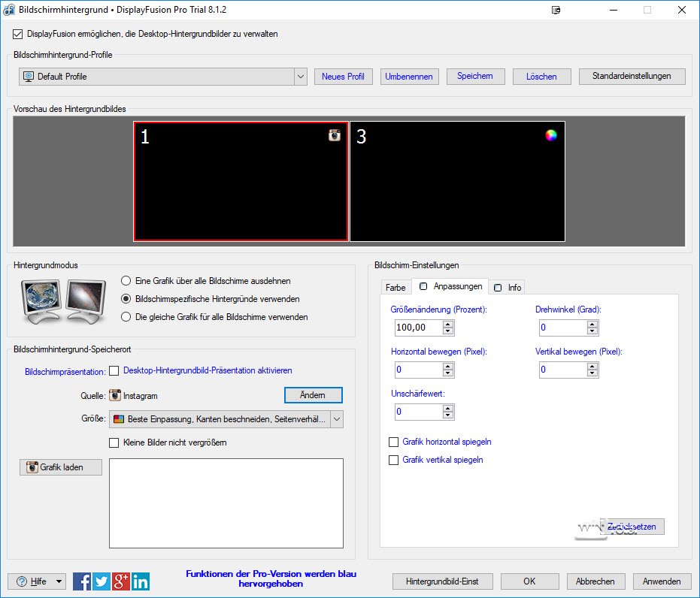Click Unschärfewert input field

point(420,412)
